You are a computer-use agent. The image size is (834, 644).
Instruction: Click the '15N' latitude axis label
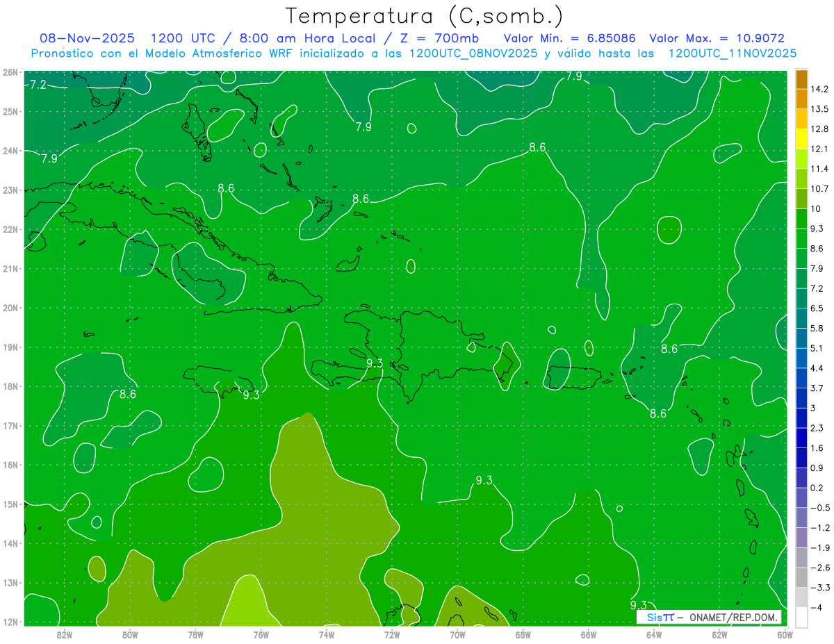point(10,504)
